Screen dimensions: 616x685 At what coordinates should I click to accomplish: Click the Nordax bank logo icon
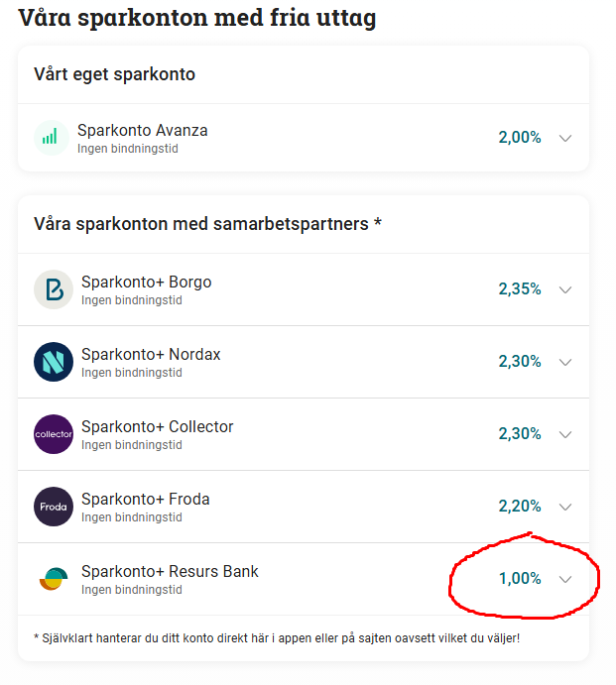[54, 362]
